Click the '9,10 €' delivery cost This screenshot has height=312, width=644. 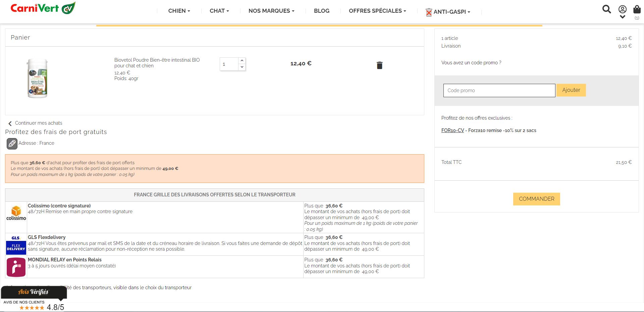pos(625,46)
